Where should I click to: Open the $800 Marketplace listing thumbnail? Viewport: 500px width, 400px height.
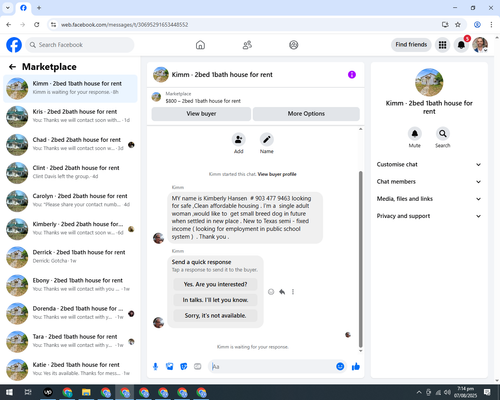(x=156, y=97)
